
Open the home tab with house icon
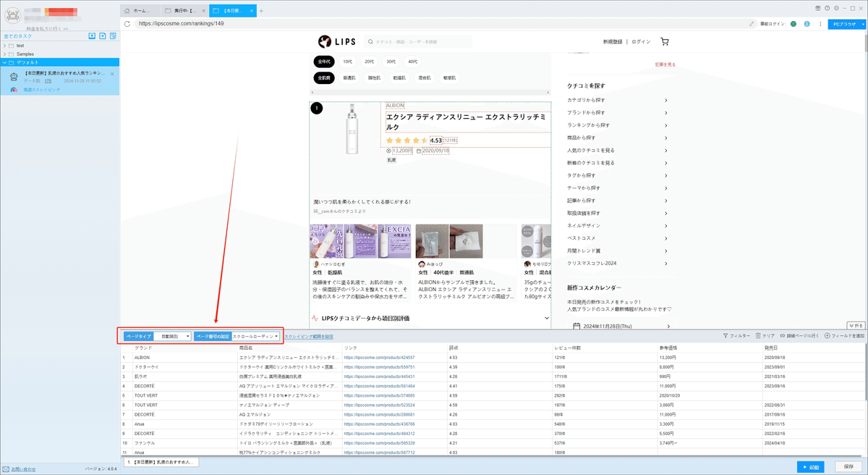tap(139, 11)
